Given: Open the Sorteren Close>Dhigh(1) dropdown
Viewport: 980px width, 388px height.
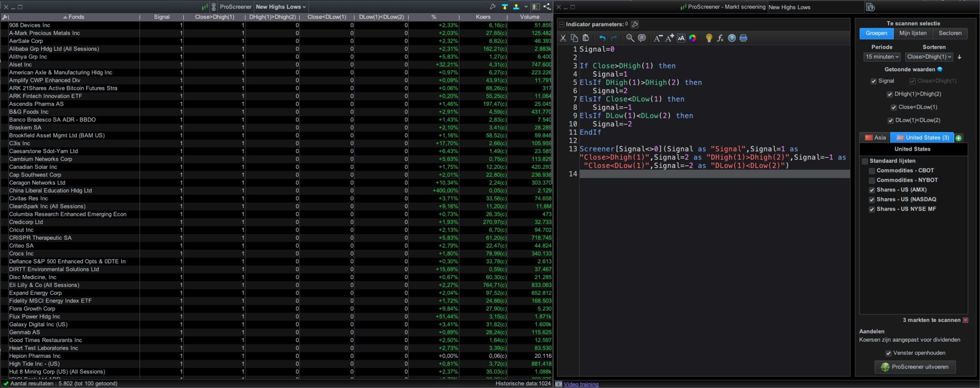Looking at the screenshot, I should click(x=929, y=57).
